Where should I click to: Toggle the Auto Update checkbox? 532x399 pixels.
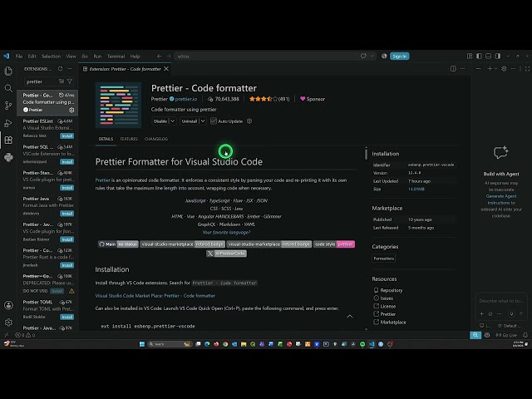click(214, 121)
